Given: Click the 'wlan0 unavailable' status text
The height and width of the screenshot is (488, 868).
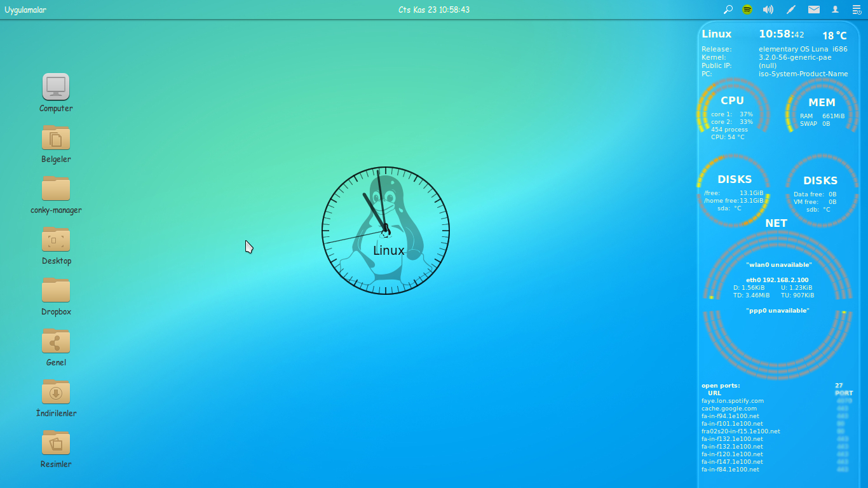Looking at the screenshot, I should tap(779, 265).
